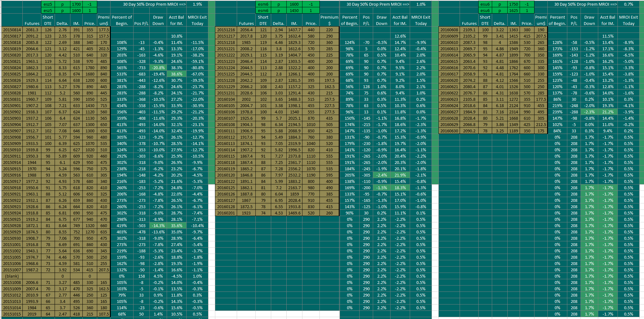
Task: Click the MROI exit cell -80.8%
Action: (197, 68)
